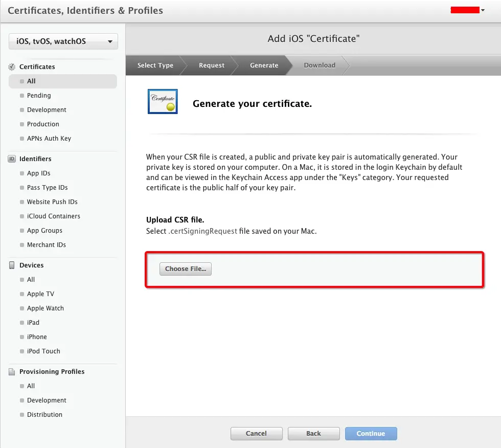Open Development certificates

pyautogui.click(x=47, y=110)
